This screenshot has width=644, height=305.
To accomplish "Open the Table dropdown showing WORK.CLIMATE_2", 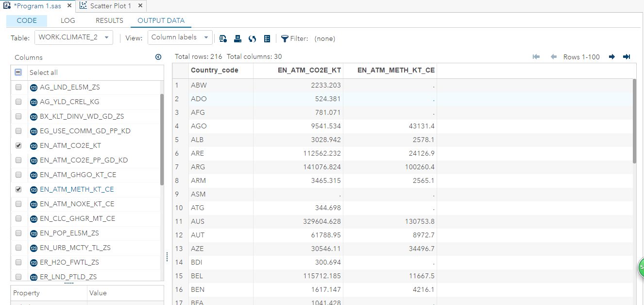I will click(x=74, y=37).
